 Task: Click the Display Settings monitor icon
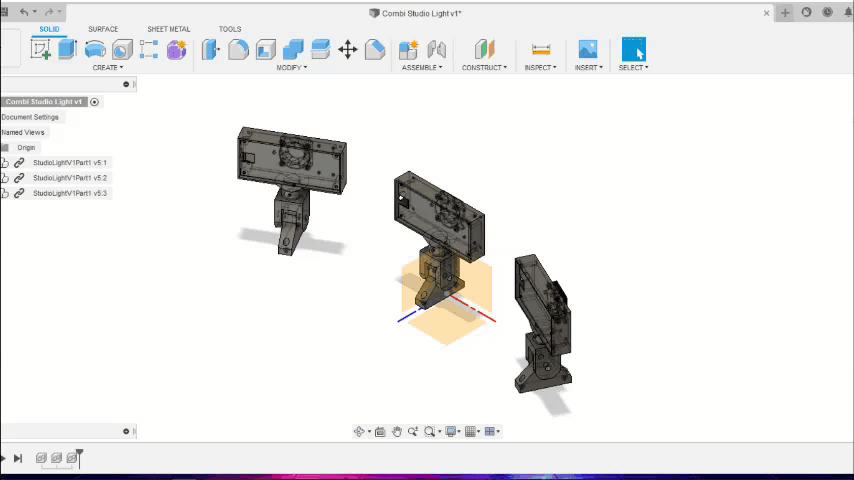point(450,432)
